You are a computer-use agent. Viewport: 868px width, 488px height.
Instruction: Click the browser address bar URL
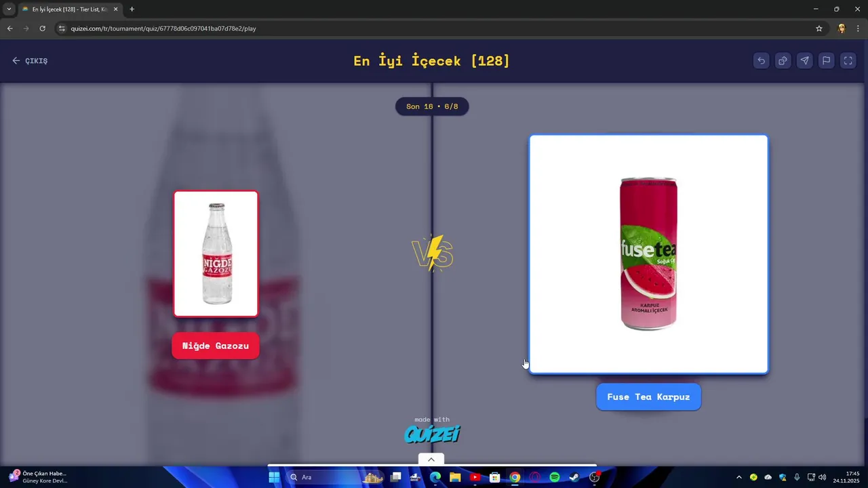click(163, 28)
